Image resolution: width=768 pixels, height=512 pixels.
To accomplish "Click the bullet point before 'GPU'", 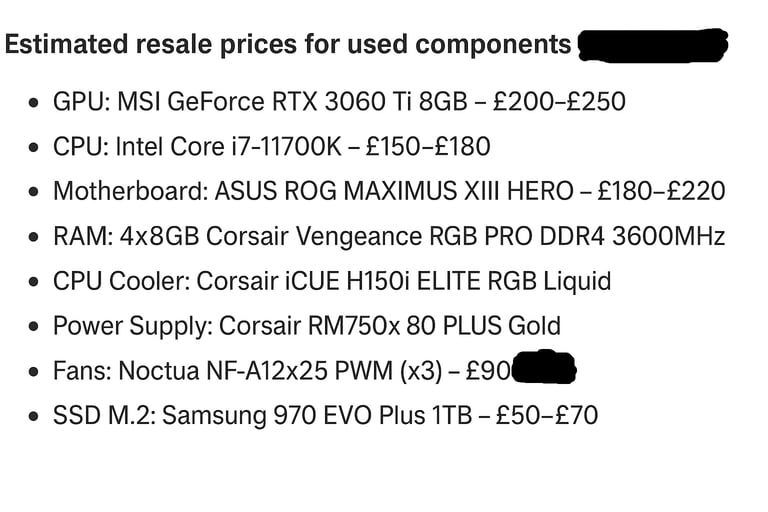I will [34, 102].
